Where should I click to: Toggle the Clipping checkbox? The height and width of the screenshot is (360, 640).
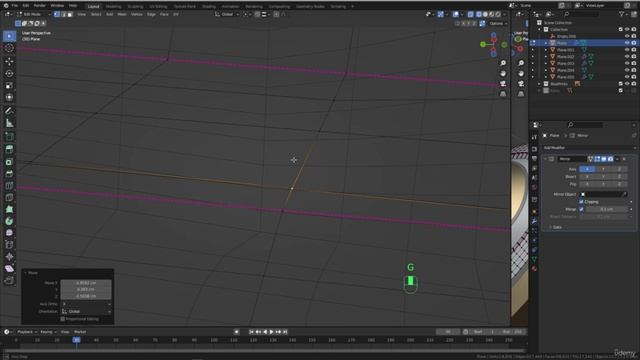coord(581,202)
